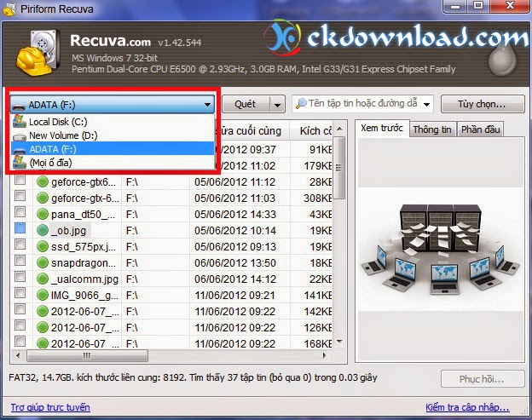Click the drive icon beside New Volume (D:)
This screenshot has height=420, width=532.
click(20, 136)
